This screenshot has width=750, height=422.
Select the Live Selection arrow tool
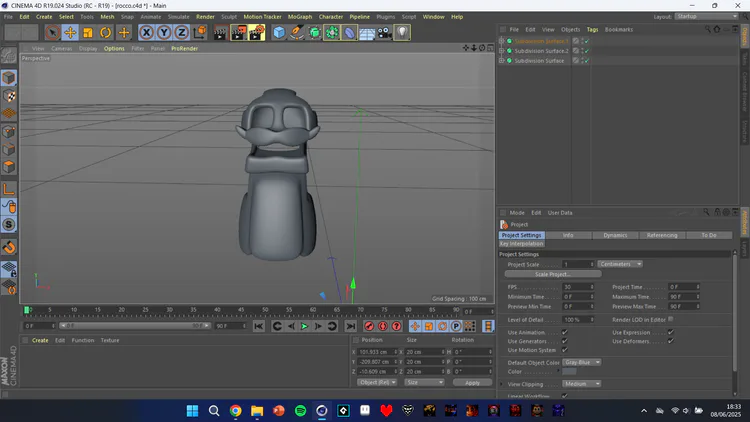53,33
